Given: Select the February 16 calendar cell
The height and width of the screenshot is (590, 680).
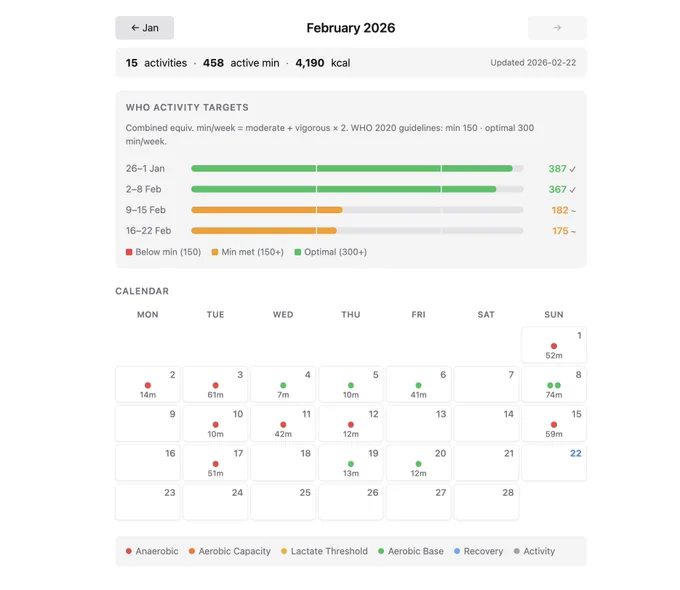Looking at the screenshot, I should tap(147, 463).
